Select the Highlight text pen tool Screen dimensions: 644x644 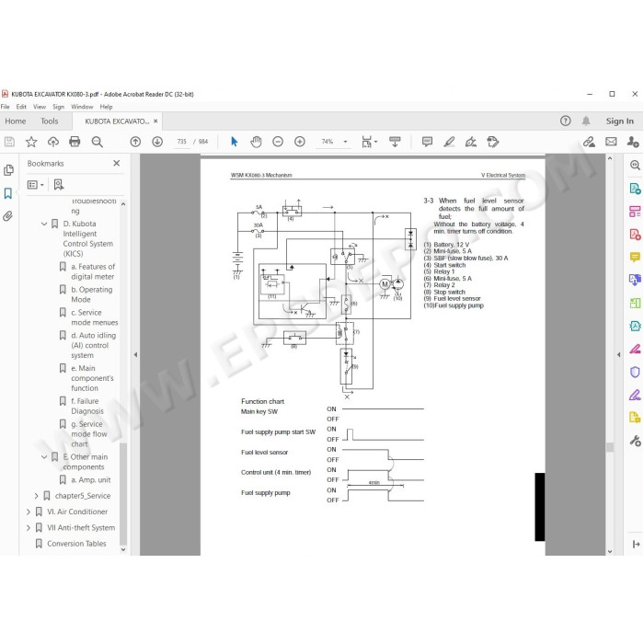[449, 142]
